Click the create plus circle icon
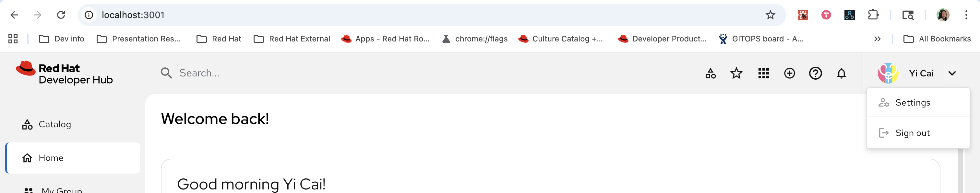 [789, 73]
